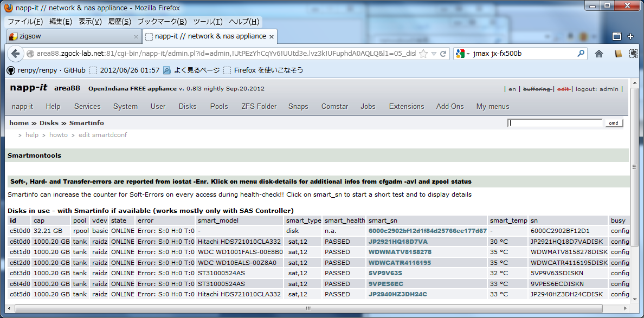Open Firefox を使いこなそう bookmark
Image resolution: width=644 pixels, height=318 pixels.
tap(263, 70)
